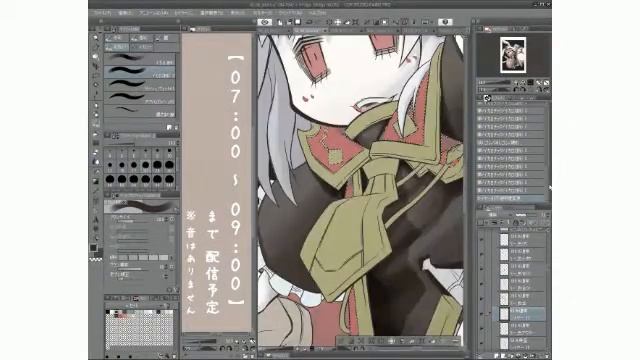Click the Delete Layer trash icon
The image size is (640, 360).
(x=547, y=356)
